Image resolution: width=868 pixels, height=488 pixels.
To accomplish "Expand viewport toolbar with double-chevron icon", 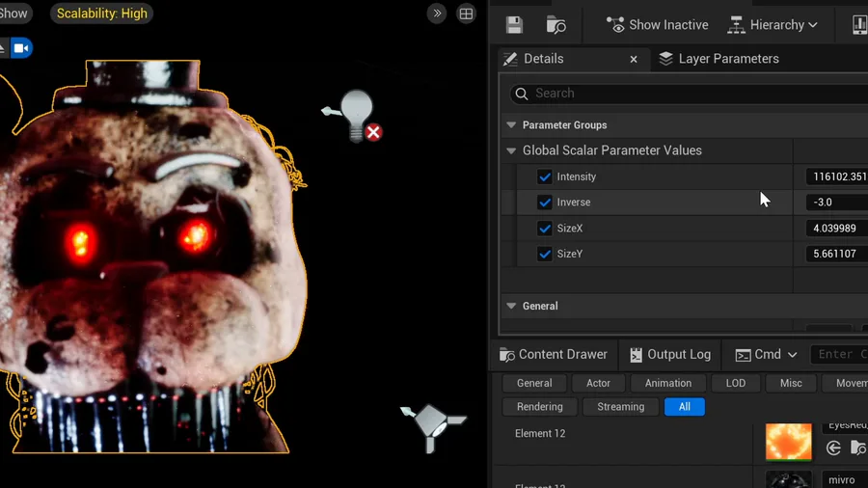I will tap(437, 14).
